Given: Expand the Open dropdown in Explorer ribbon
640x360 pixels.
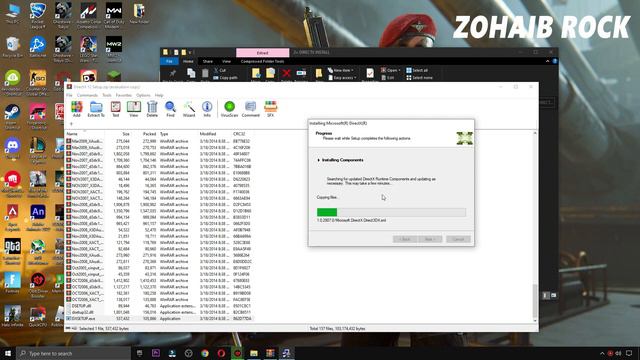Looking at the screenshot, I should pos(391,70).
